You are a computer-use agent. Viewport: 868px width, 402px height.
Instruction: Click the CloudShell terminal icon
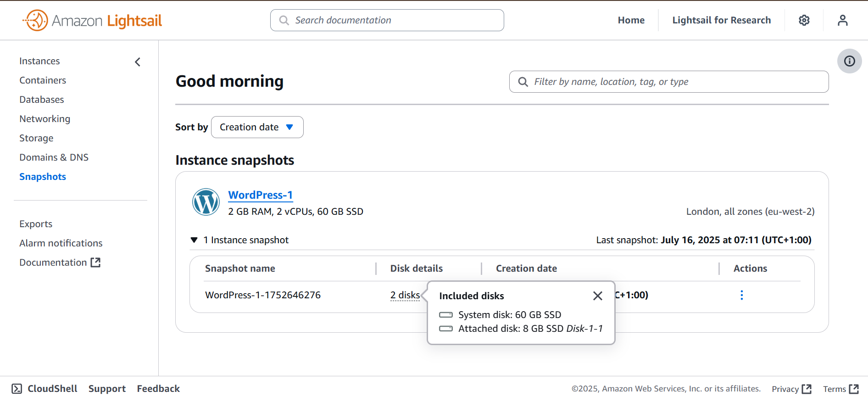pyautogui.click(x=17, y=389)
